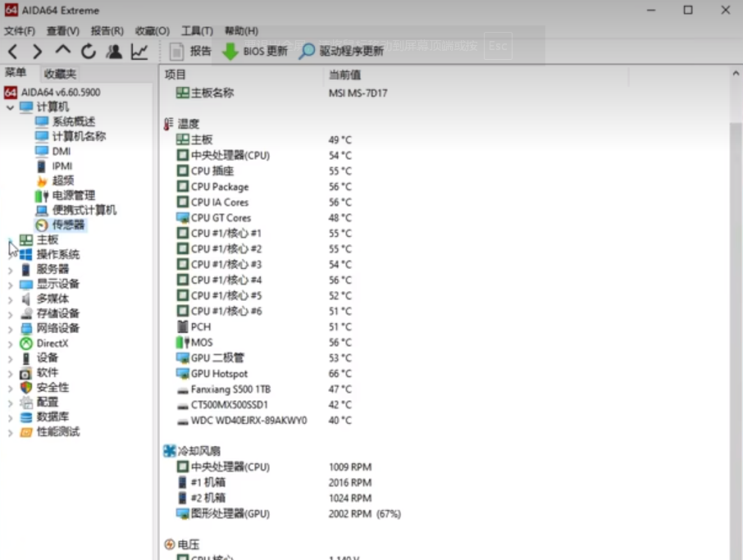Click the BIOS 更新 button

click(x=255, y=51)
